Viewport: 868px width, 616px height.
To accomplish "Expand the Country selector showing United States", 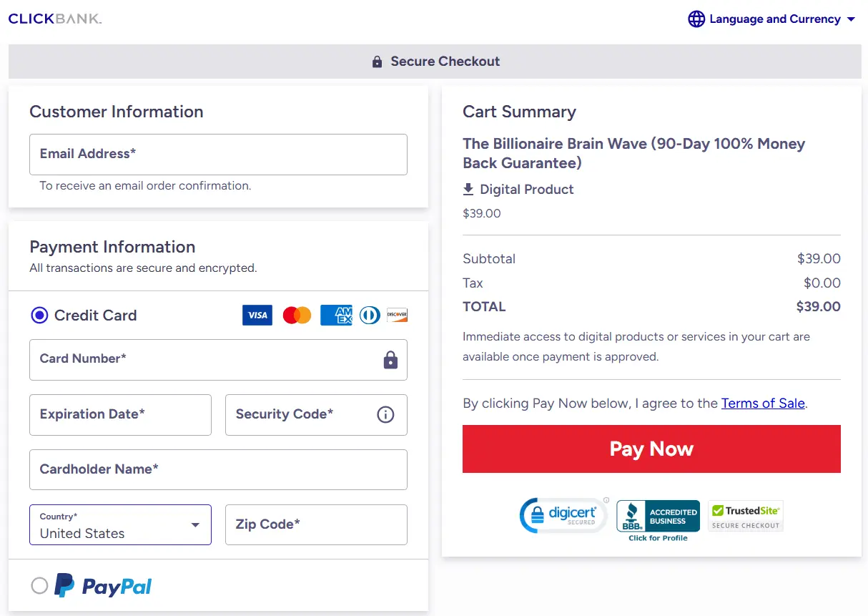I will point(119,524).
